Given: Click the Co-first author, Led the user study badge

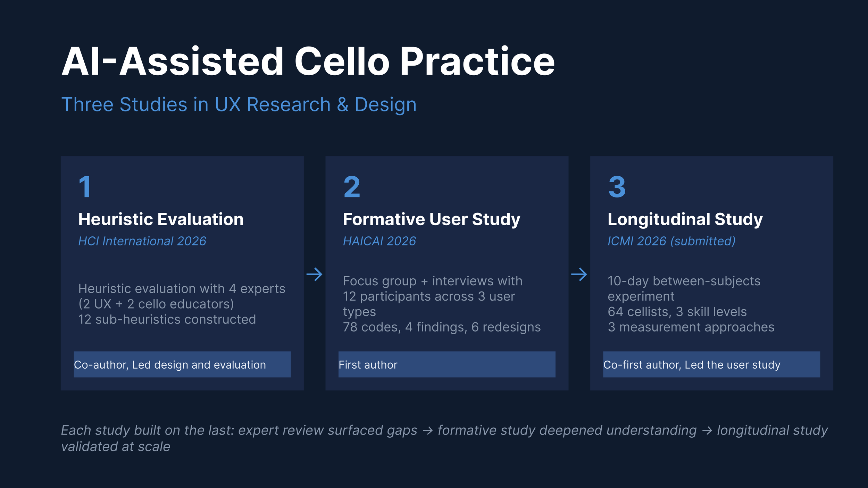Looking at the screenshot, I should click(711, 364).
